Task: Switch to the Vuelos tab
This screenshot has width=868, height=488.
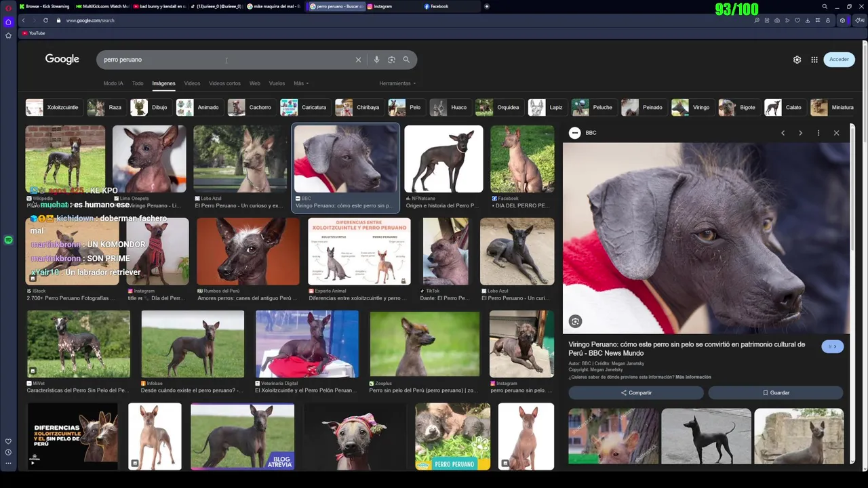Action: click(x=277, y=83)
